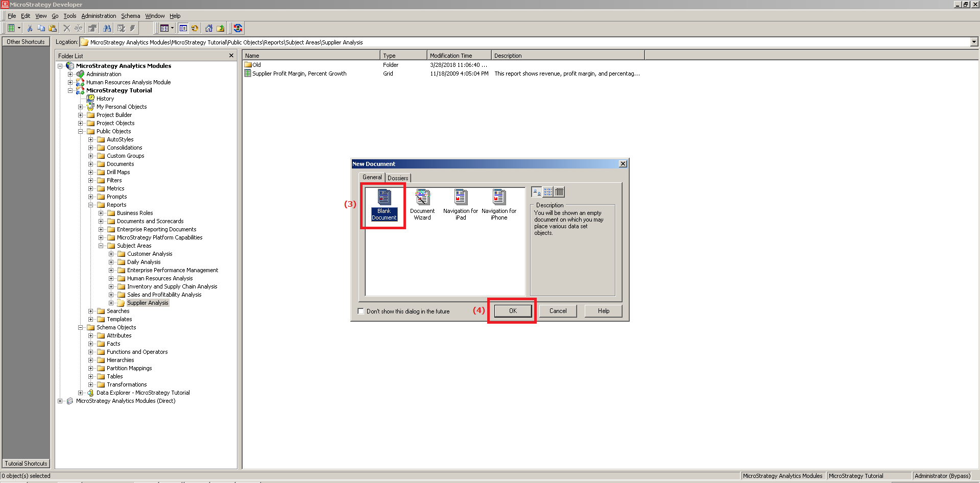Click the Help button in dialog

604,311
